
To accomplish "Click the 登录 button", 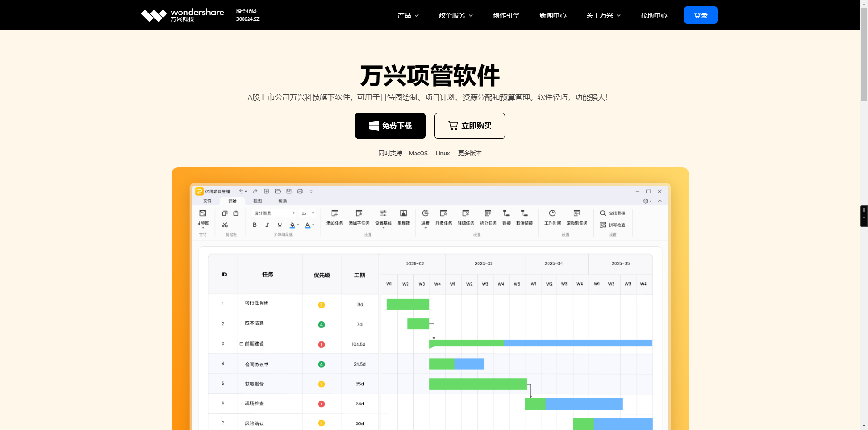I will [701, 15].
